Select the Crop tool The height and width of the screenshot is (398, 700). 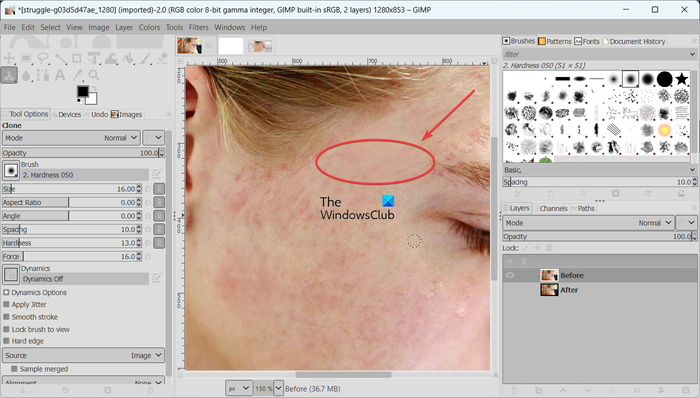(x=77, y=58)
